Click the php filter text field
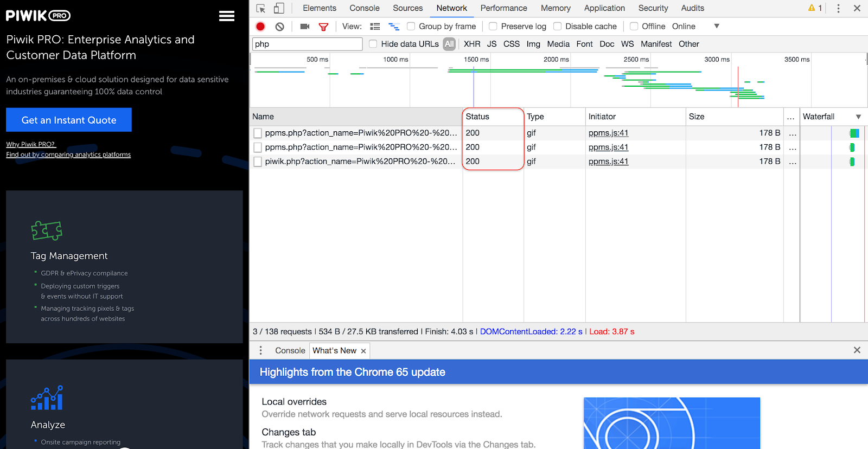 pyautogui.click(x=308, y=44)
